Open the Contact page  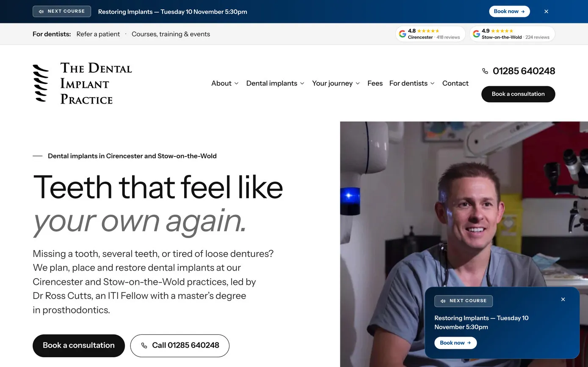click(455, 83)
